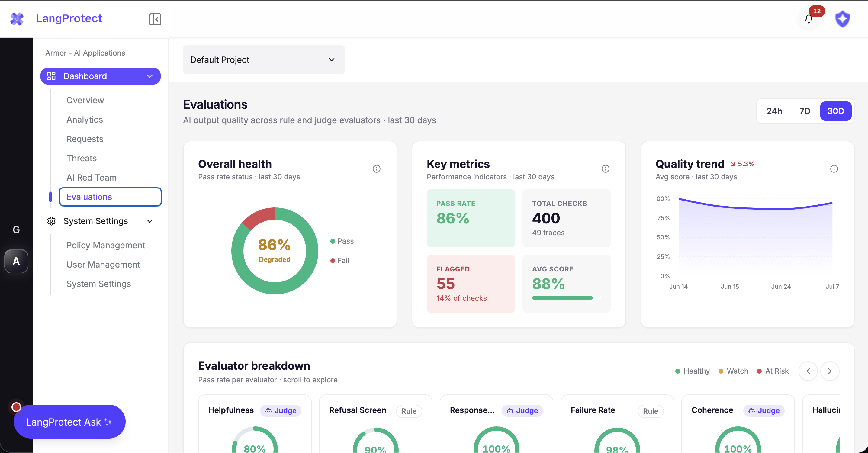Open Requests in the sidebar
Image resolution: width=868 pixels, height=453 pixels.
coord(85,139)
